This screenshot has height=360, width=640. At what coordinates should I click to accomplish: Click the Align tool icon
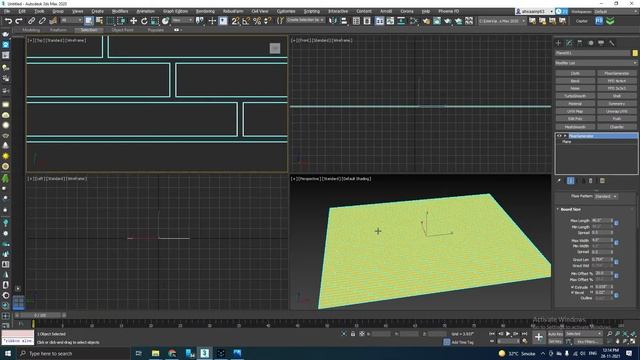point(344,21)
